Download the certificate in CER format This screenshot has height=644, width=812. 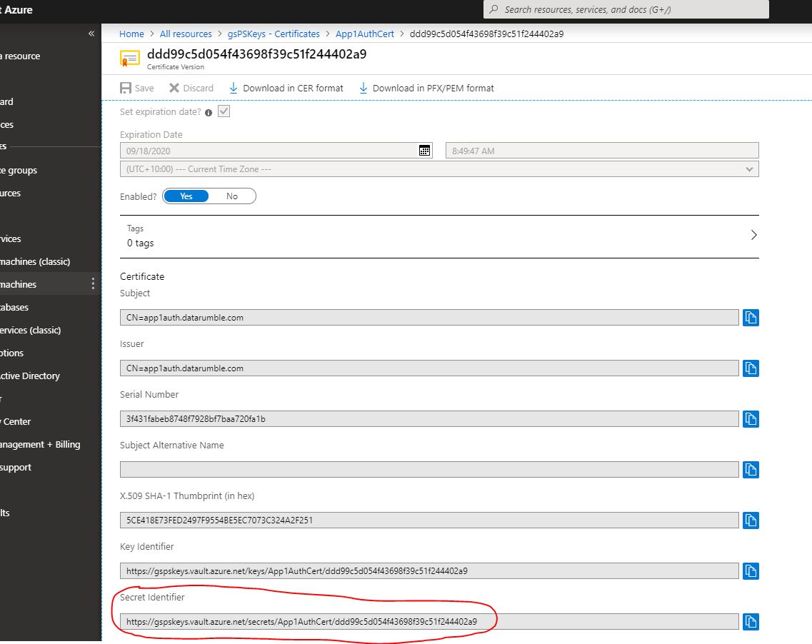(x=286, y=88)
